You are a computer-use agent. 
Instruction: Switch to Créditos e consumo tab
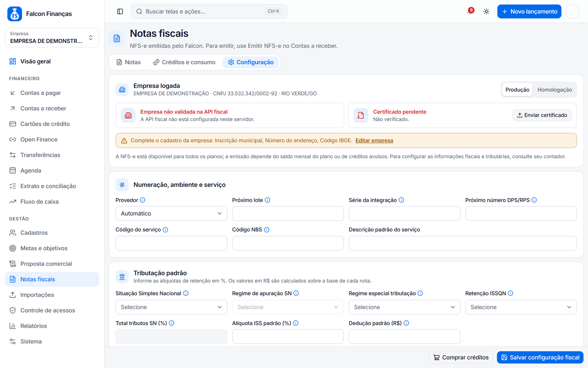point(184,62)
